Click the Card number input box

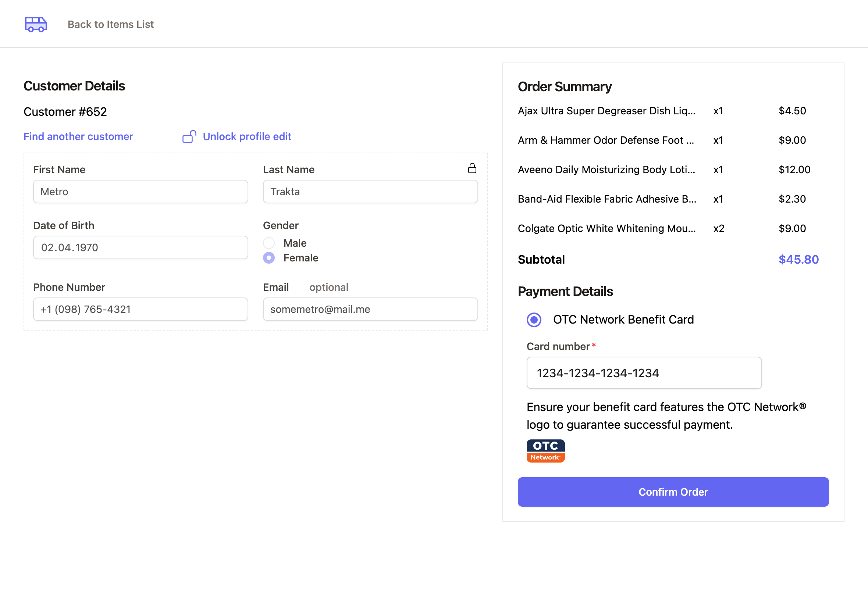coord(644,373)
